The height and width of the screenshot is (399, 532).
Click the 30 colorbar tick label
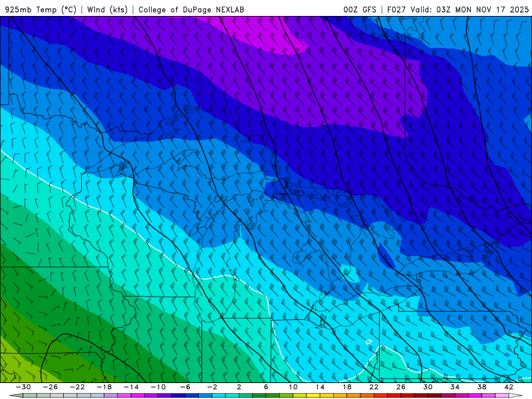pyautogui.click(x=428, y=387)
